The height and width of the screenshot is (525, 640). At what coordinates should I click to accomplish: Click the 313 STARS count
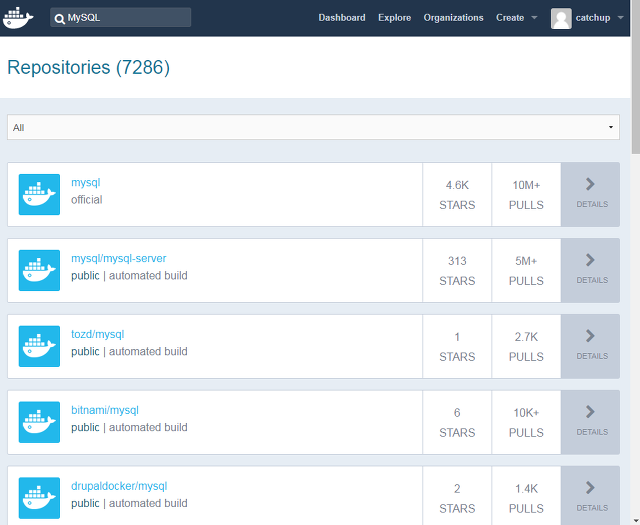[x=457, y=270]
